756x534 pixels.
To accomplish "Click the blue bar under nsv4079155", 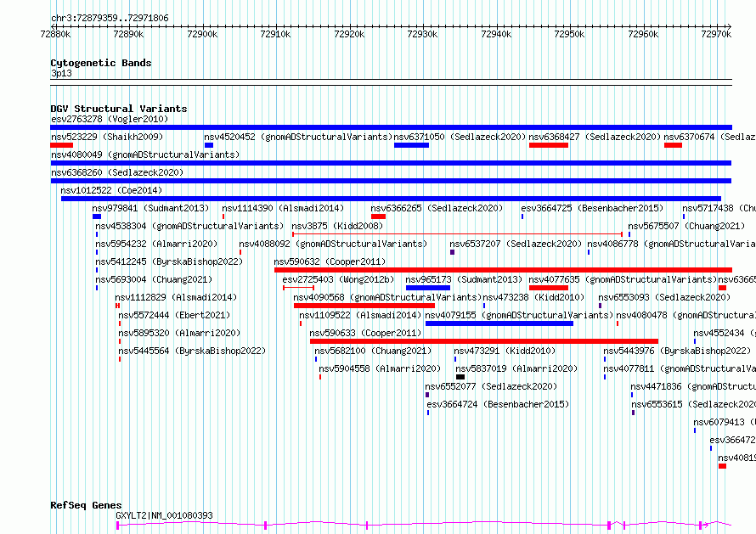I will coord(499,323).
